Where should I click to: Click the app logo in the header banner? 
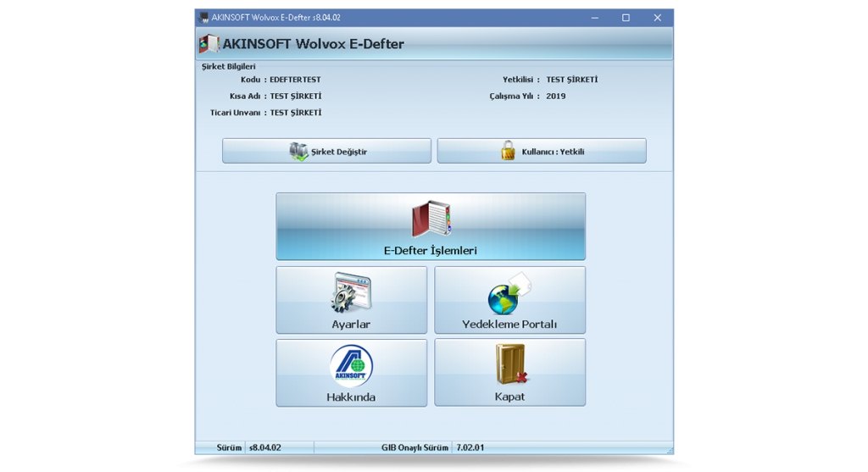coord(209,44)
